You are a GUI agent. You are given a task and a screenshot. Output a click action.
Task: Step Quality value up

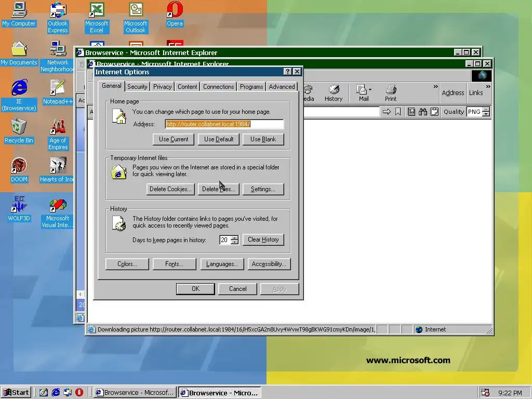pyautogui.click(x=486, y=109)
